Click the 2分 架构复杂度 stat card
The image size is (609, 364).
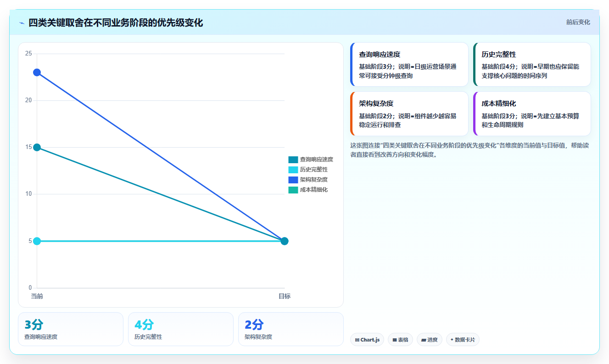tap(291, 329)
